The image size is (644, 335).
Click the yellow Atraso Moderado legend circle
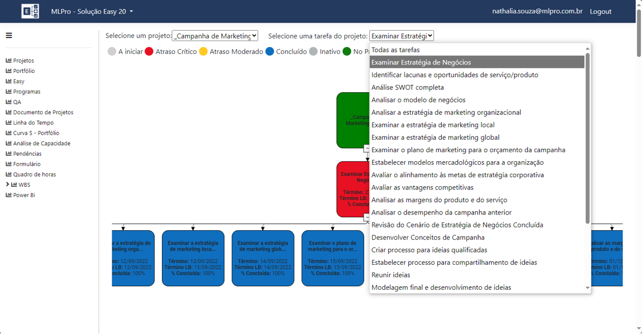coord(203,51)
